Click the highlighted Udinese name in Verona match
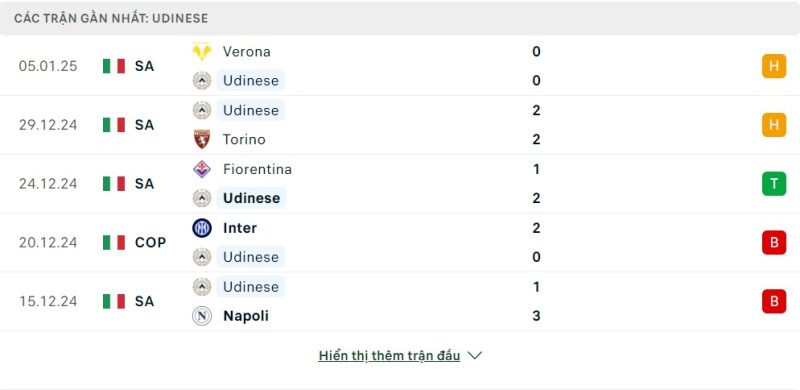 pyautogui.click(x=251, y=81)
